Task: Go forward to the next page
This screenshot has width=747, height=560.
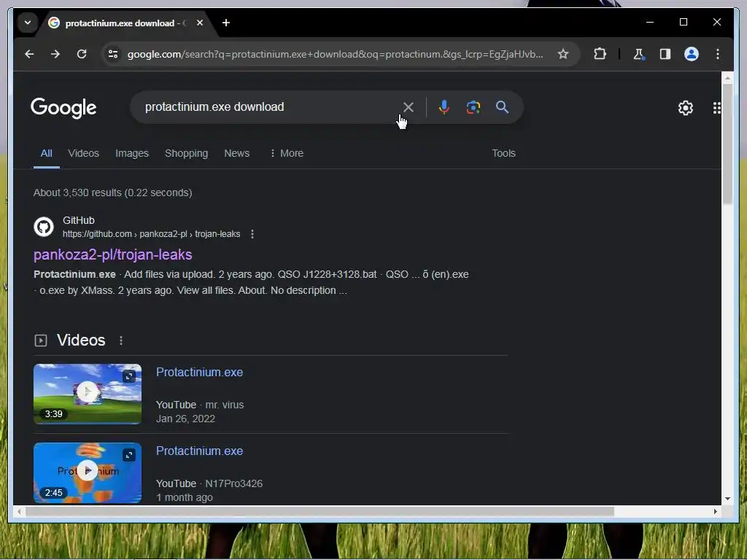Action: point(55,54)
